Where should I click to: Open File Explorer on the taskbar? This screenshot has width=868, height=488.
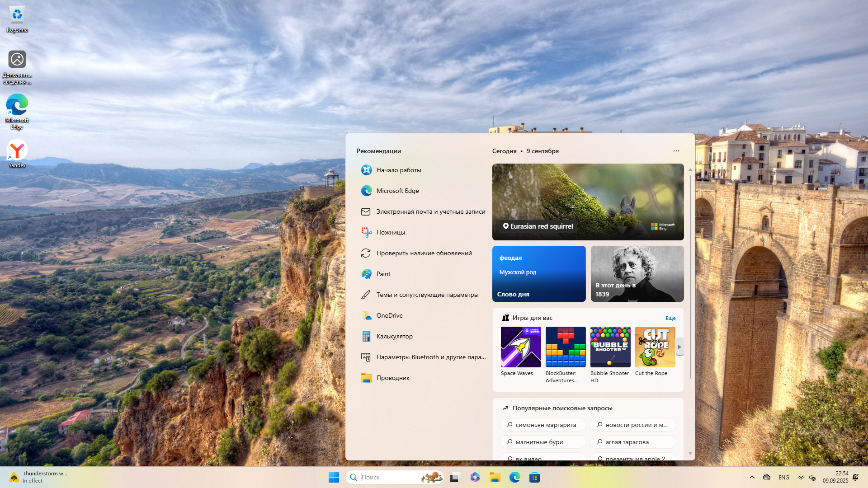click(x=495, y=477)
